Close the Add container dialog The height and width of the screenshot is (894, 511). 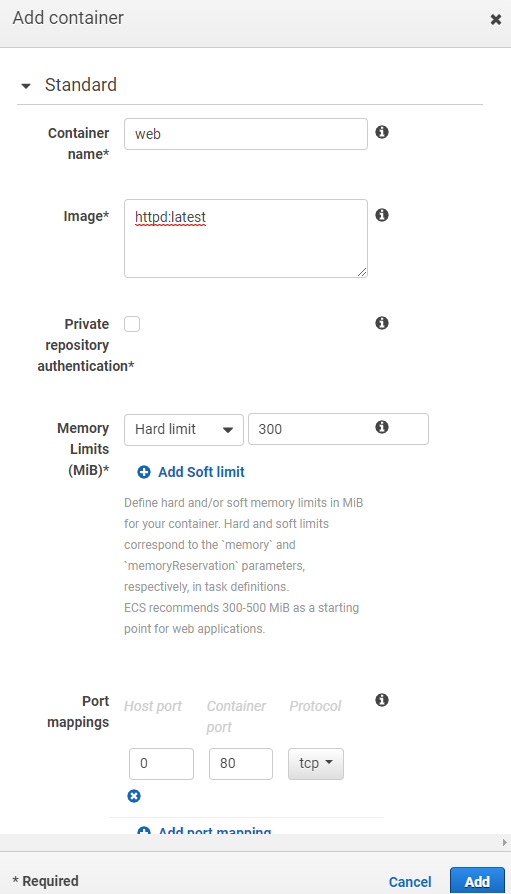[x=496, y=20]
